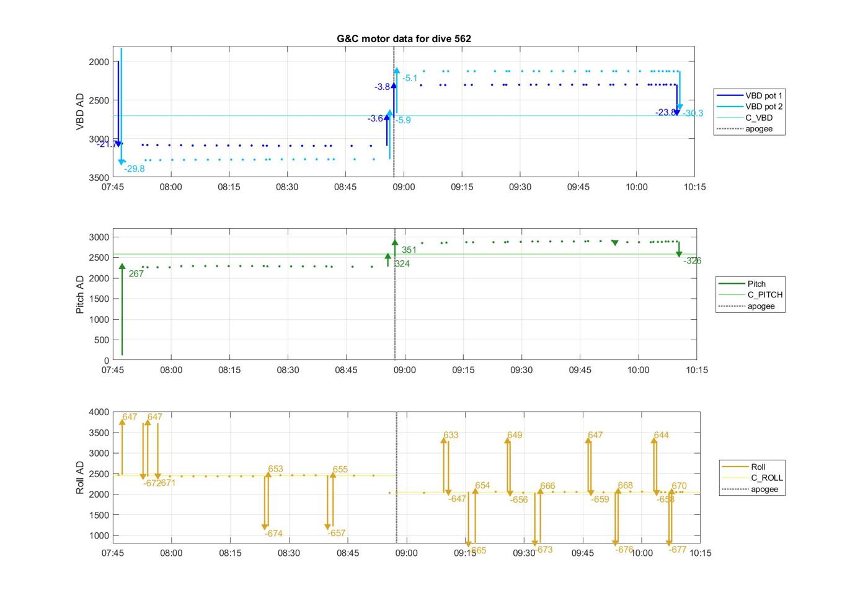868x611 pixels.
Task: Click the '-5.1' VBD data label
Action: coord(410,78)
